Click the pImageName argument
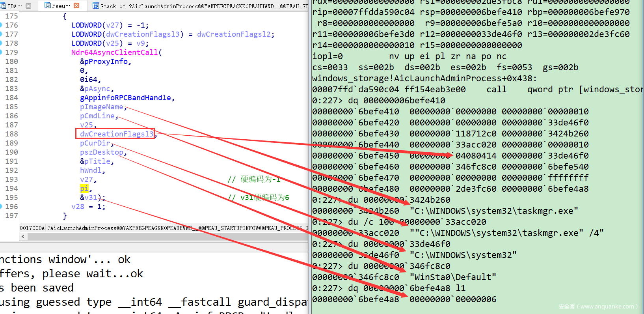 pyautogui.click(x=102, y=107)
